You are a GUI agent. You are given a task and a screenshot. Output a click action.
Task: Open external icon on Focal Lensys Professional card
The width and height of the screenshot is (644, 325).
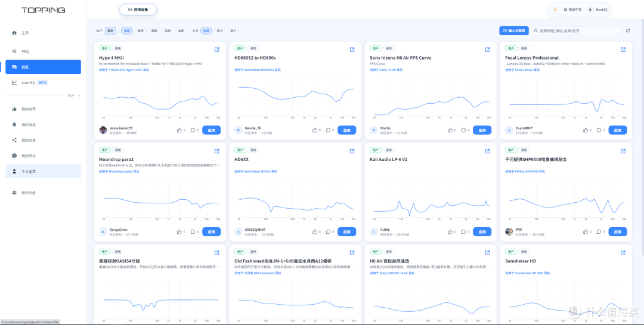click(x=623, y=49)
